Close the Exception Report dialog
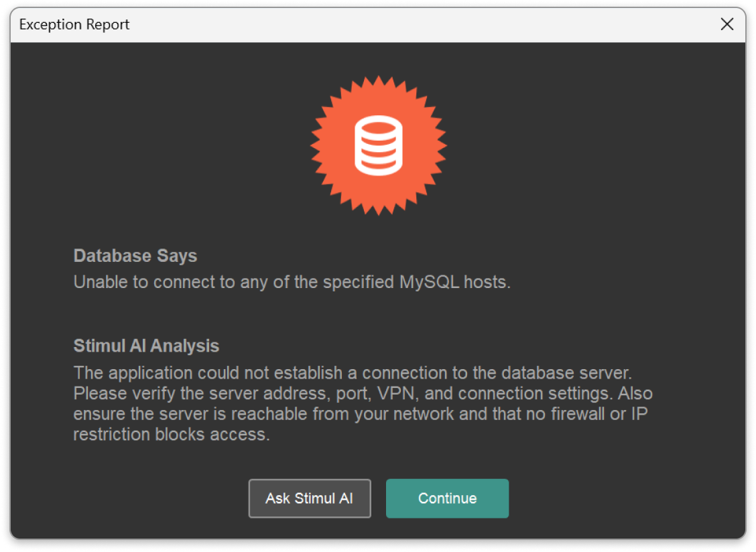 (x=727, y=24)
